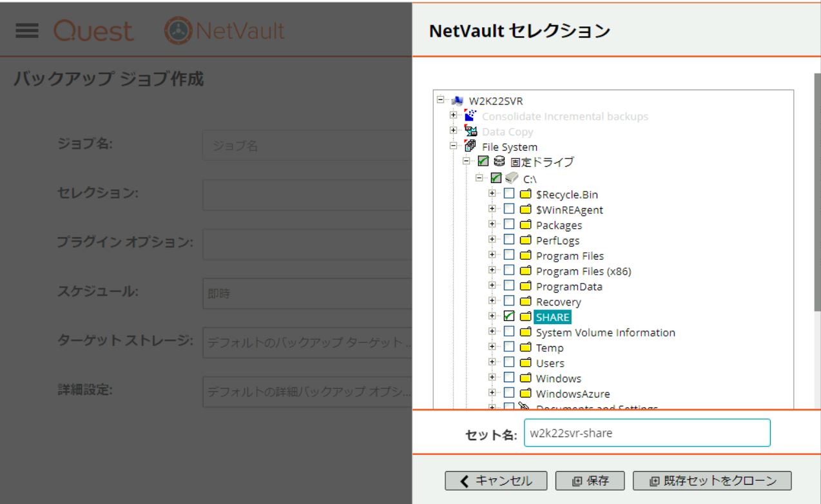
Task: Click the Users folder icon
Action: click(525, 363)
